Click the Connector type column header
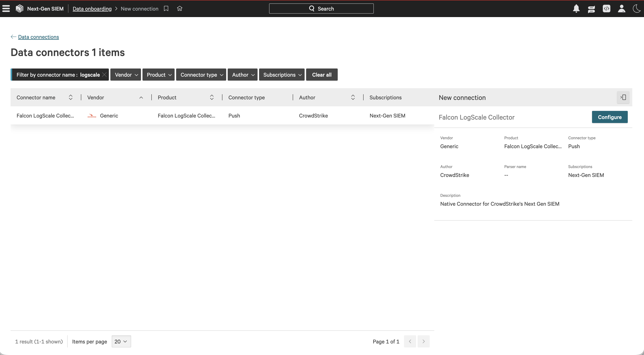 tap(246, 97)
